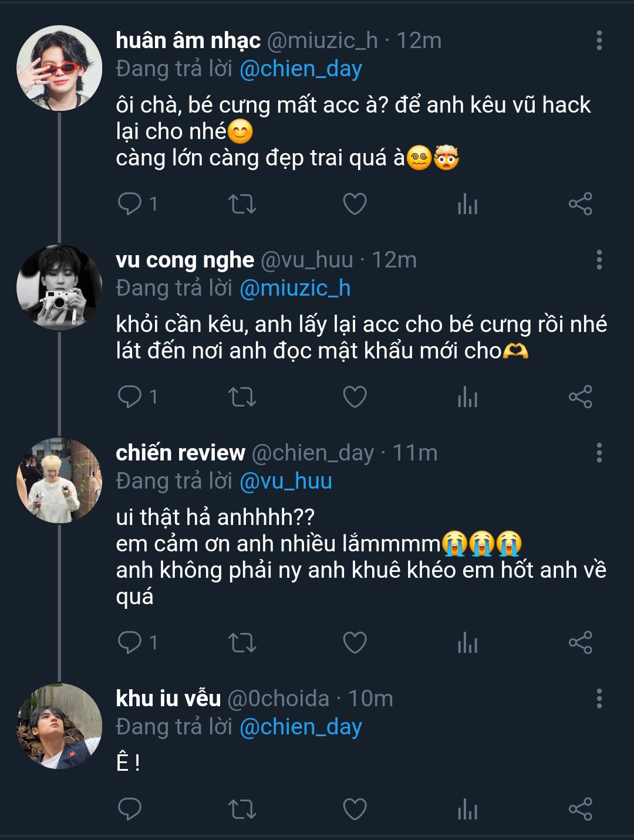The width and height of the screenshot is (634, 840).
Task: Open the @miuzic_h mention link
Action: 295,288
